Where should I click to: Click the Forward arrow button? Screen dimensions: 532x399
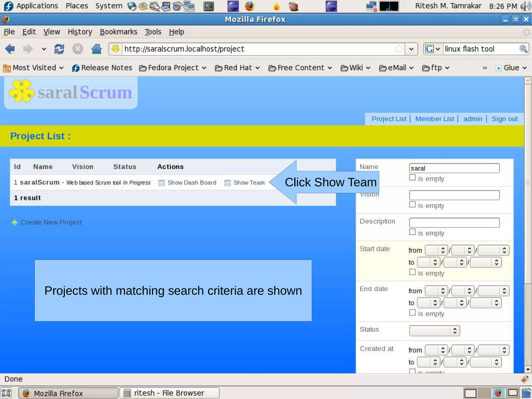pos(28,49)
